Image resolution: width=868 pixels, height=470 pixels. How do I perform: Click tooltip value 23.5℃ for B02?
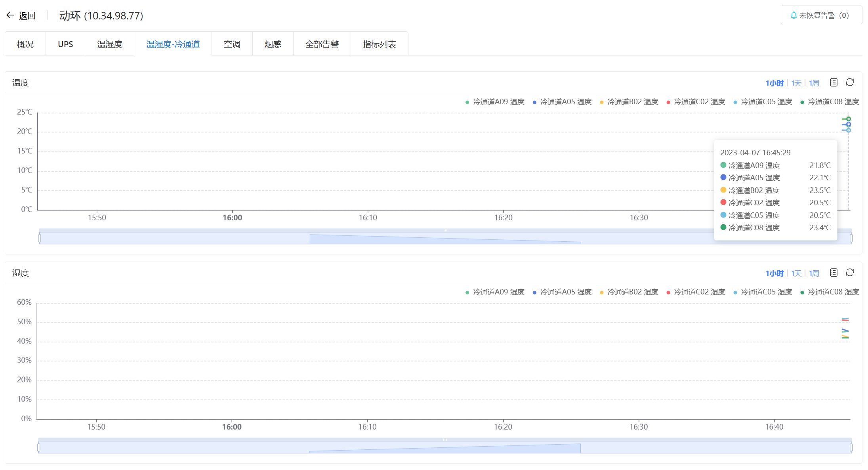pos(820,190)
